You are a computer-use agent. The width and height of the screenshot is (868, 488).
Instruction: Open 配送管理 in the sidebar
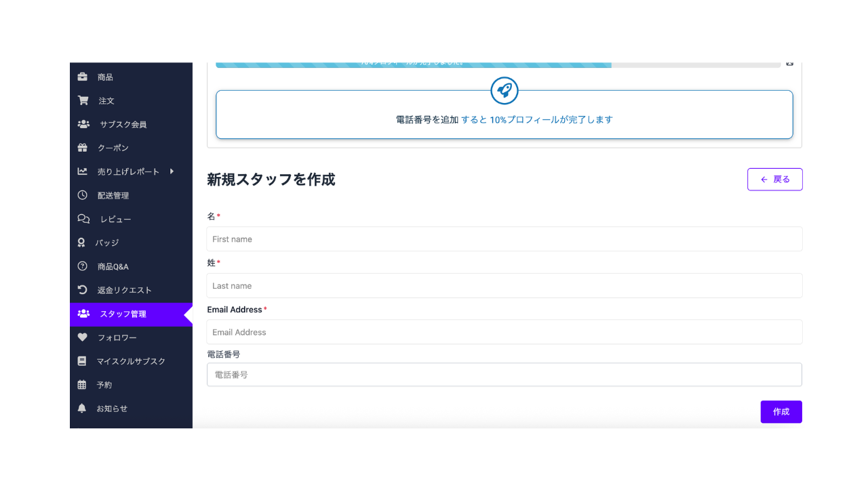[131, 195]
